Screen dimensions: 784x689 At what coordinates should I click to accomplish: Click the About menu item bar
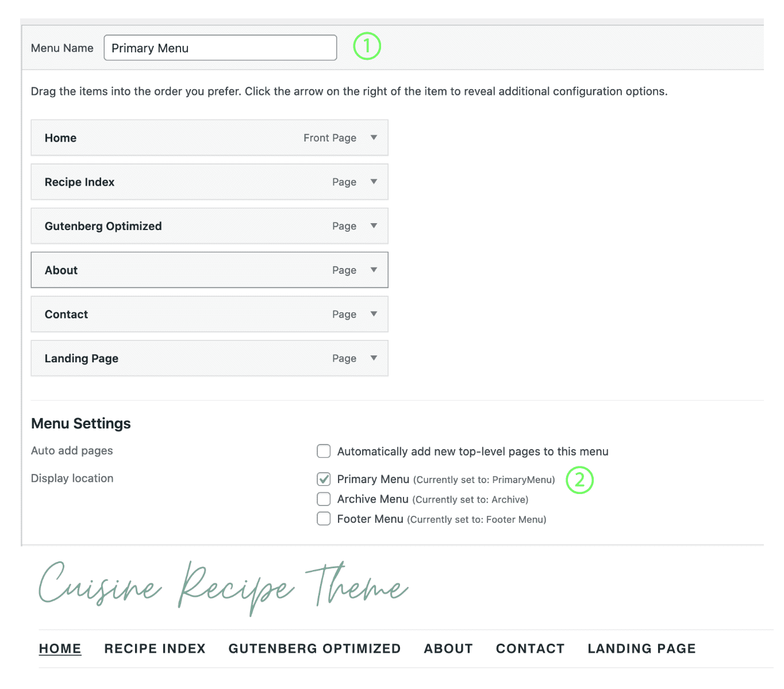point(172,270)
